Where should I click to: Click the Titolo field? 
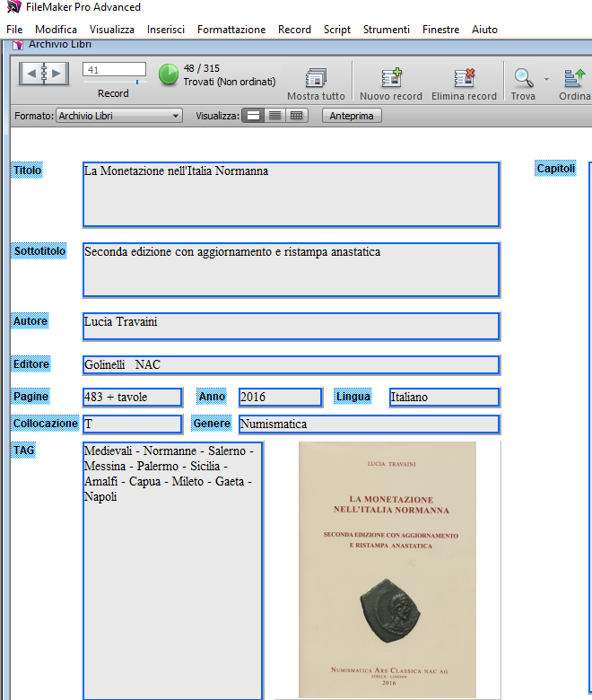pyautogui.click(x=291, y=195)
